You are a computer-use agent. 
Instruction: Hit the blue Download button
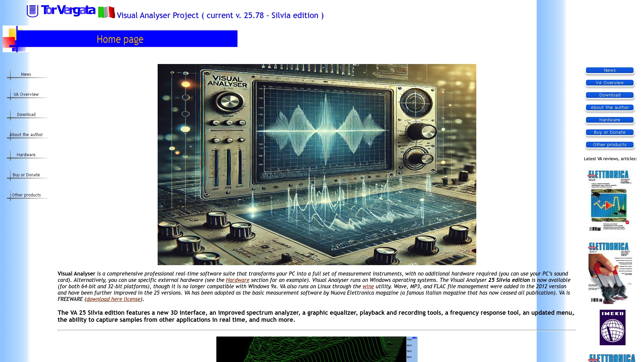(610, 95)
